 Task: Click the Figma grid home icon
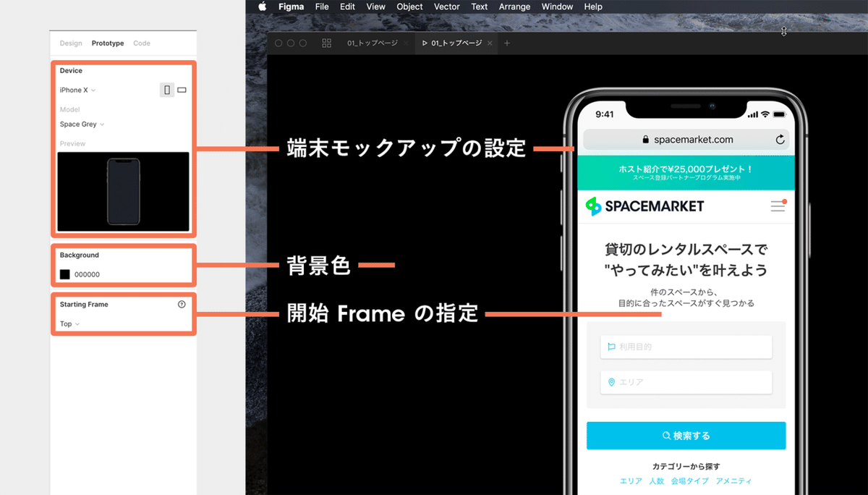point(327,43)
